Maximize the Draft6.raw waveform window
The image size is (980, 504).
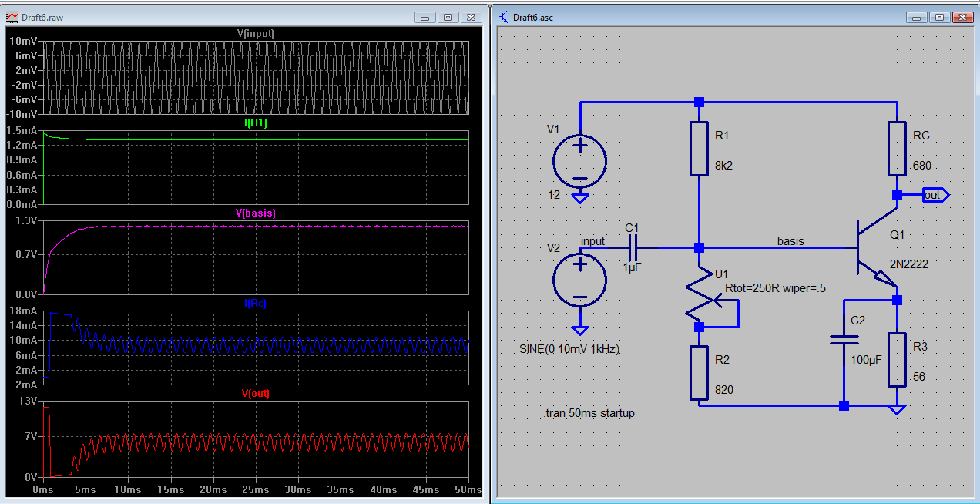(x=448, y=16)
